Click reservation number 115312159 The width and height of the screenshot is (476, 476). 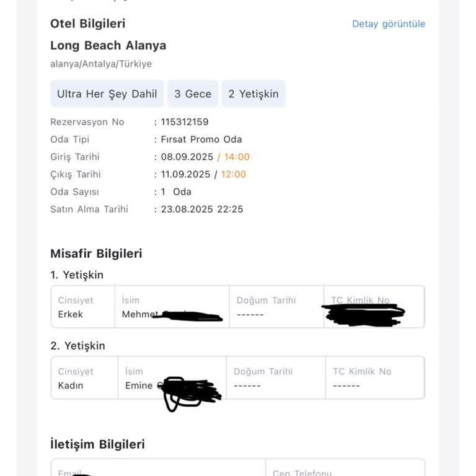click(185, 122)
